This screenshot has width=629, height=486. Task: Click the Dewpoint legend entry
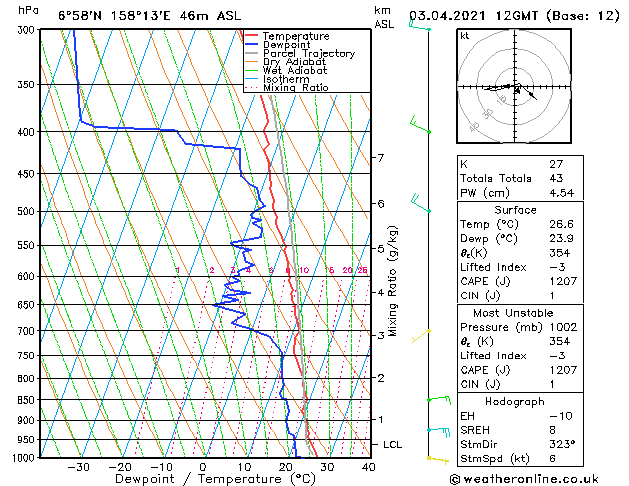click(278, 45)
